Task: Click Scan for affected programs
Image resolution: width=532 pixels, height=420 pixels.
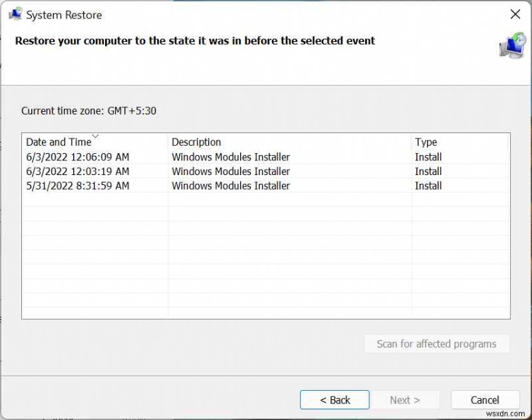Action: click(436, 343)
